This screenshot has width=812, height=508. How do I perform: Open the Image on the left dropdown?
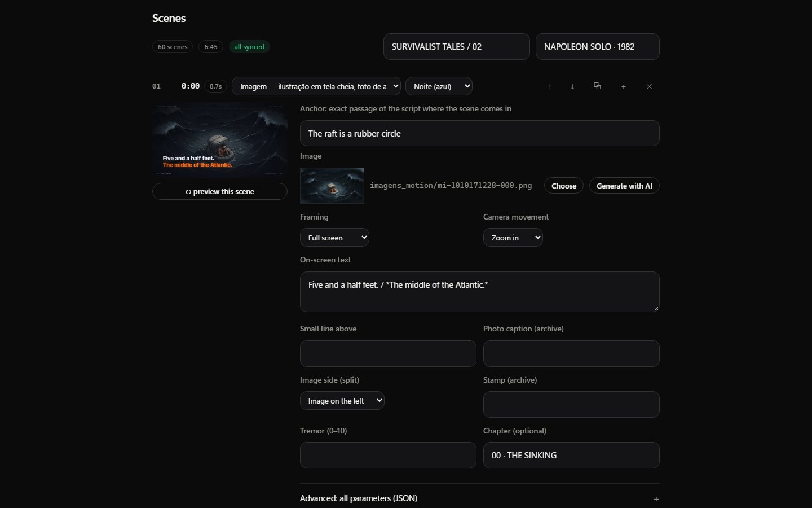click(x=342, y=401)
